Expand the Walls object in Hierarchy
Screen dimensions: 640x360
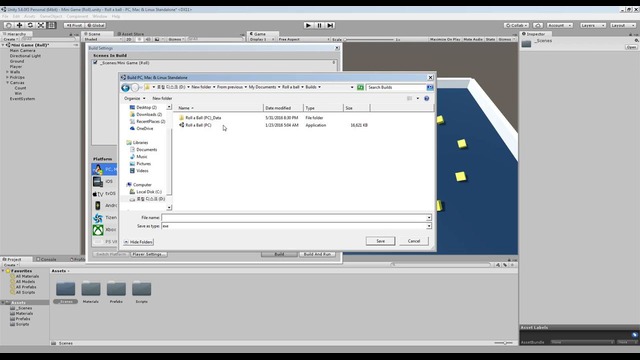7,72
